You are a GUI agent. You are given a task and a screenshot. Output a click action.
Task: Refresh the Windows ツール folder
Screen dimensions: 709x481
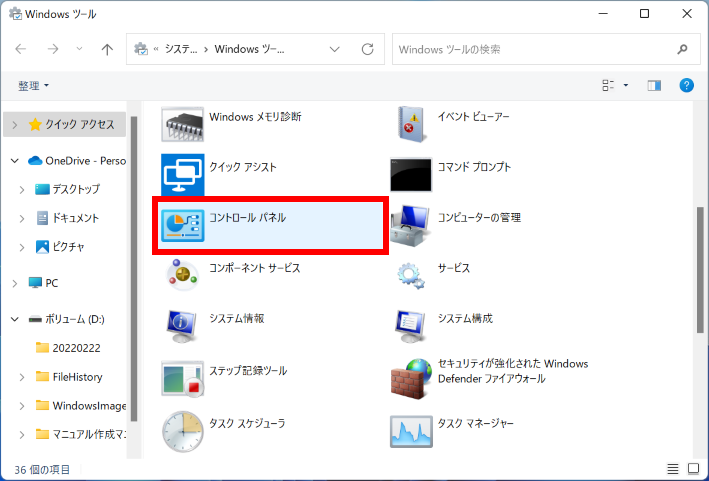click(x=368, y=49)
